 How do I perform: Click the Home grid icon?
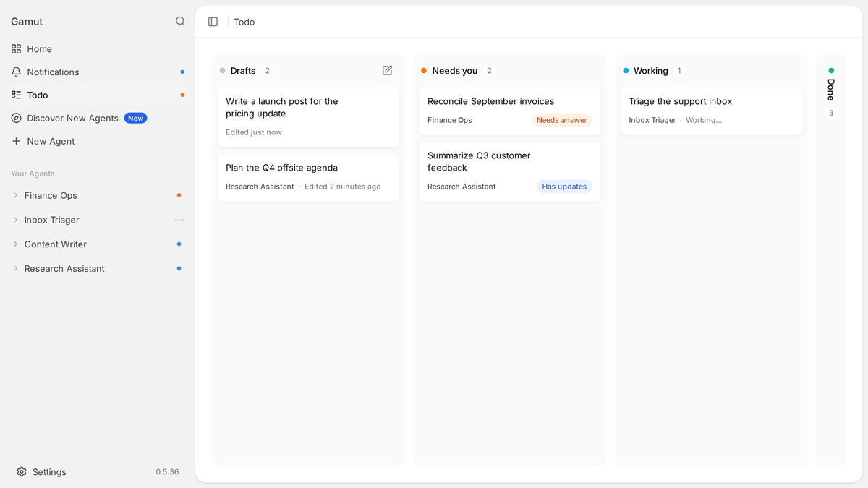tap(16, 49)
